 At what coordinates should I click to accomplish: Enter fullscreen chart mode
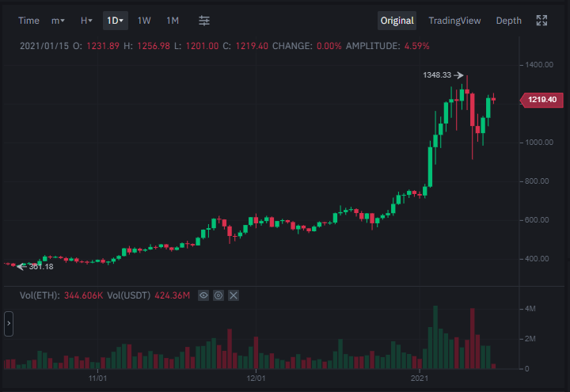pyautogui.click(x=541, y=21)
